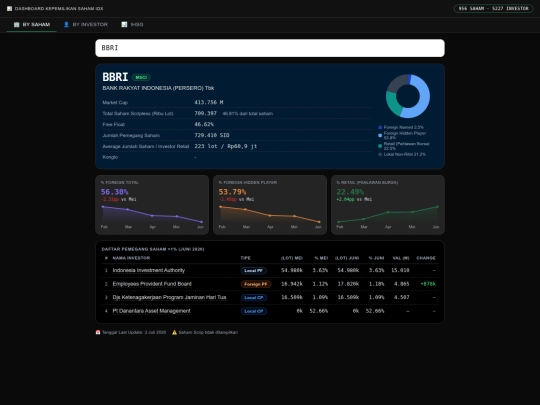Click the Feb data point on Foreign Hidden Player chart
The width and height of the screenshot is (540, 405).
coord(221,207)
